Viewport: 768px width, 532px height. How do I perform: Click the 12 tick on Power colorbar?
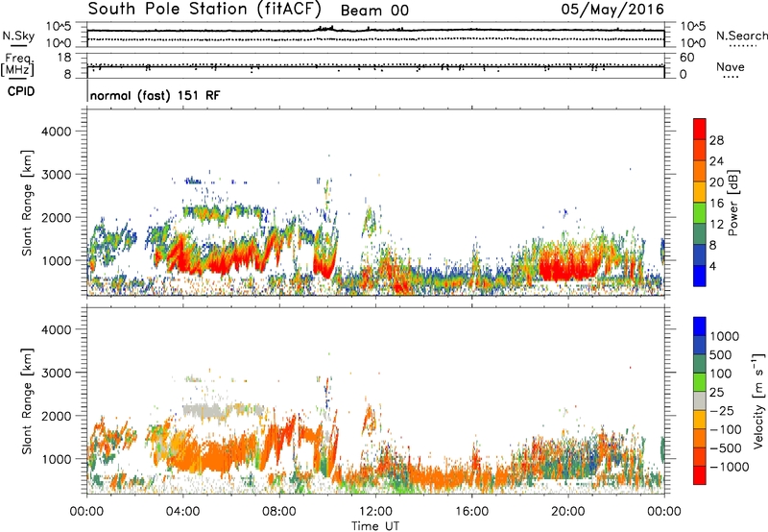point(716,225)
